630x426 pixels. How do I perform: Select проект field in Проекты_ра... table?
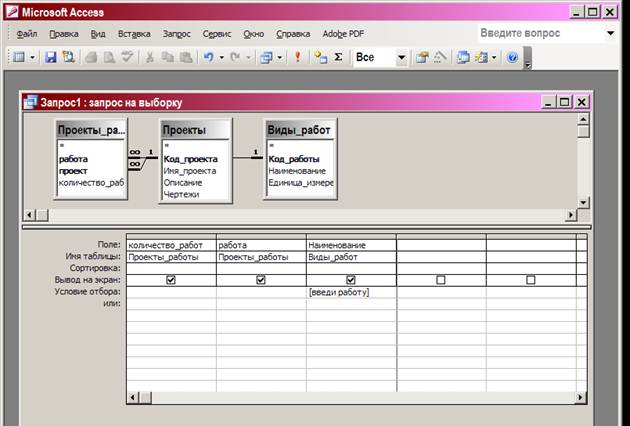tap(73, 171)
